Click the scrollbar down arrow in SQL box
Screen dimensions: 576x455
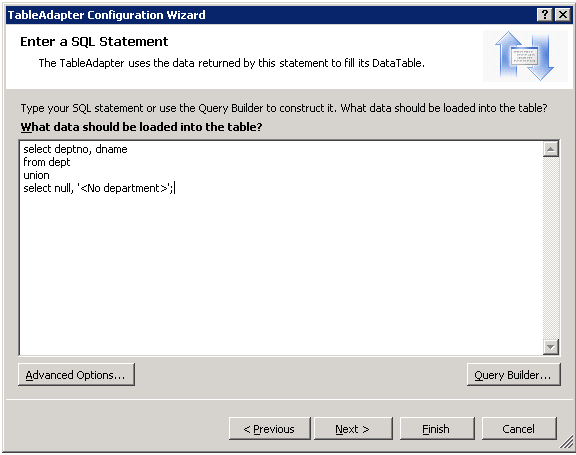[551, 346]
